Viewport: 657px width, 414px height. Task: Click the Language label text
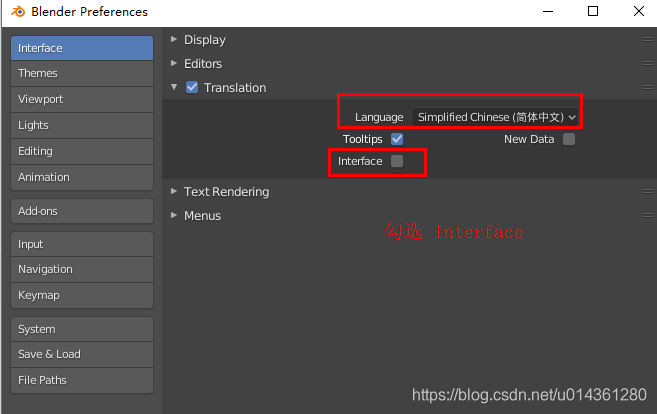coord(379,117)
